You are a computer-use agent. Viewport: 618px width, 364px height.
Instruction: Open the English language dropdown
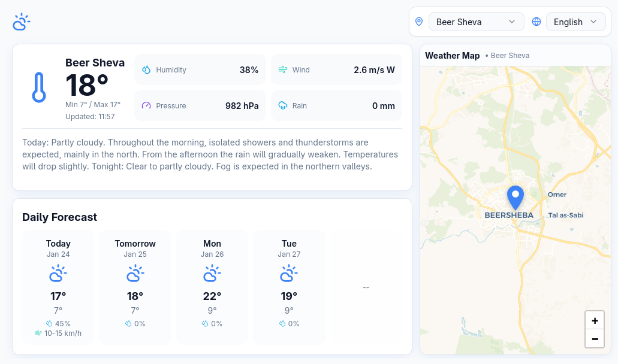tap(575, 22)
